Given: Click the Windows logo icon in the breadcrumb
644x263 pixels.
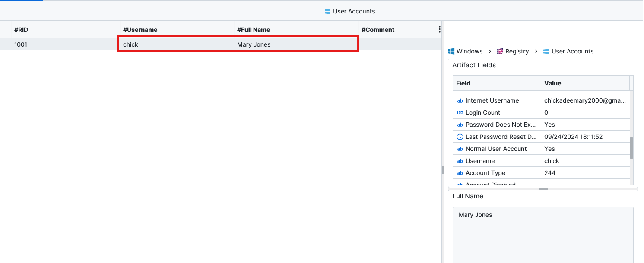Looking at the screenshot, I should [x=451, y=51].
